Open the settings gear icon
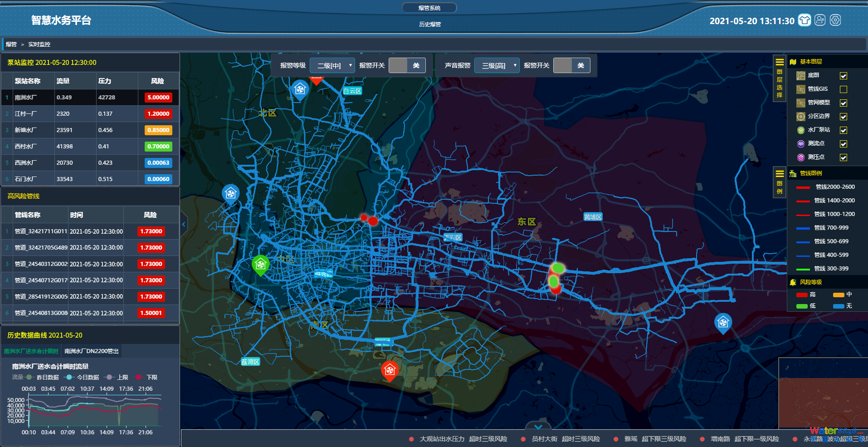This screenshot has height=447, width=868. click(835, 20)
